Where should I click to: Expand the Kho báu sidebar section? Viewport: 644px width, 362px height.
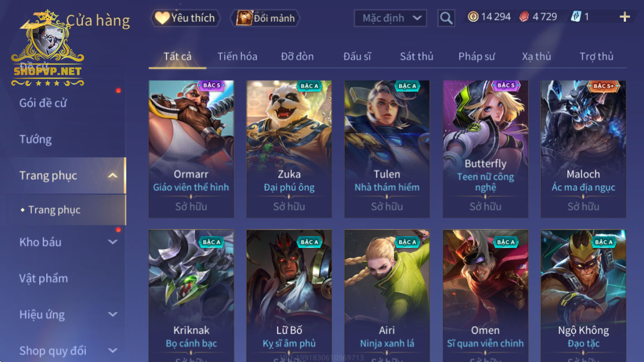113,242
